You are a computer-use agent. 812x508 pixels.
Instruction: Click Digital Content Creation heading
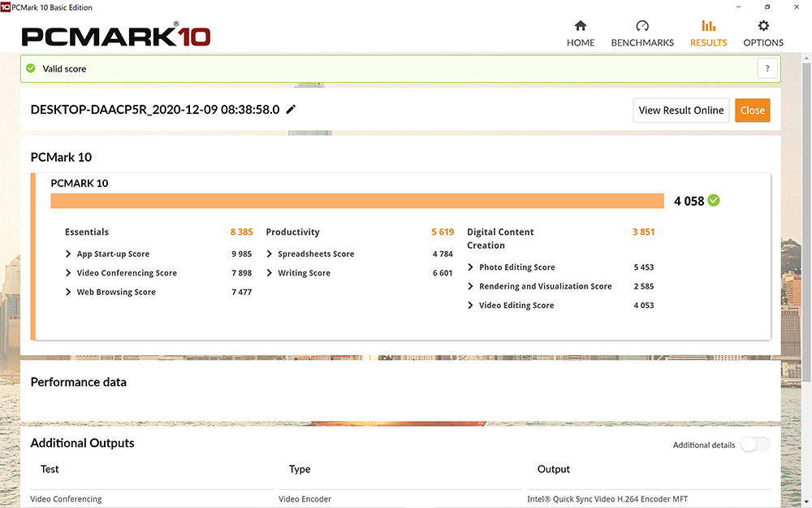[x=500, y=239]
